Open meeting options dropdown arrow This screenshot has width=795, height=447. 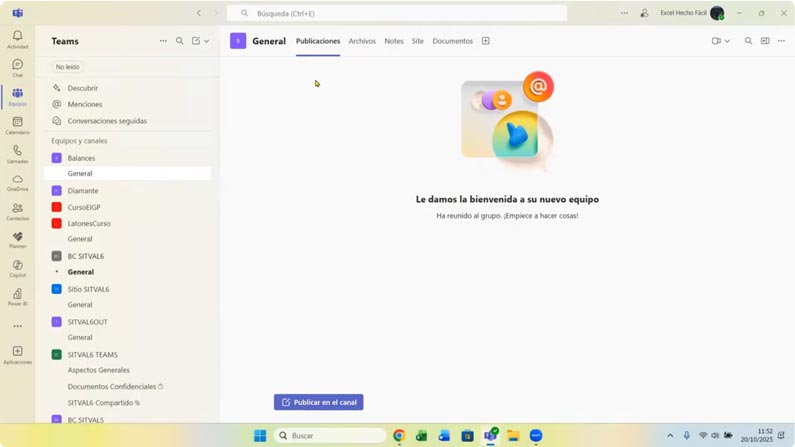(x=727, y=41)
